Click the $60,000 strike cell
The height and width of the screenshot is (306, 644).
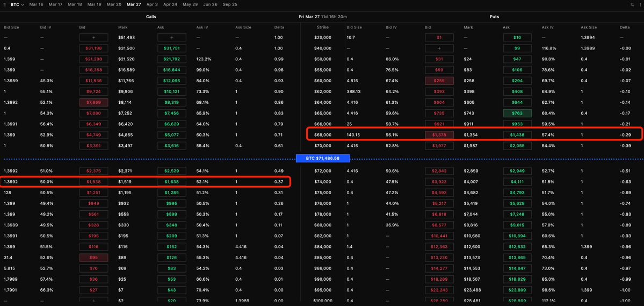tap(322, 81)
